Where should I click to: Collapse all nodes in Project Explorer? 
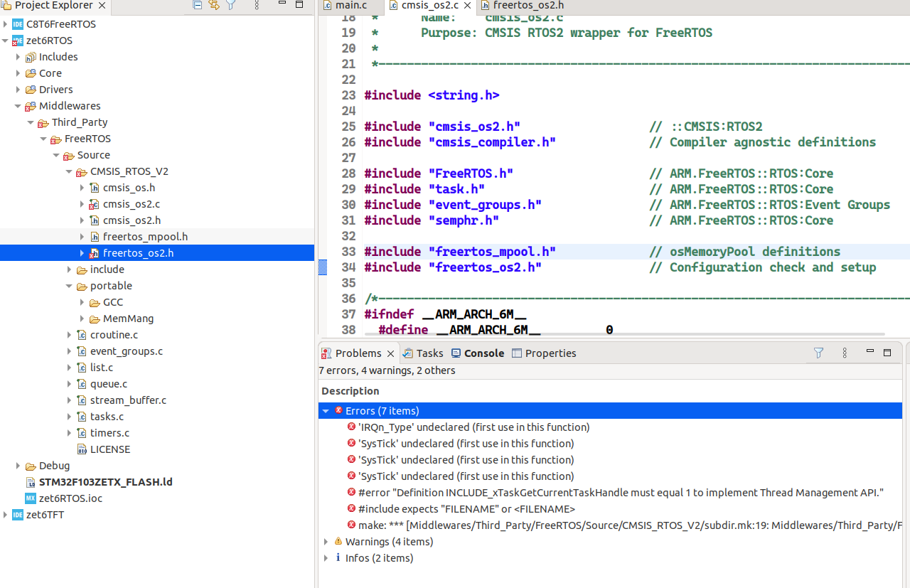pyautogui.click(x=197, y=4)
